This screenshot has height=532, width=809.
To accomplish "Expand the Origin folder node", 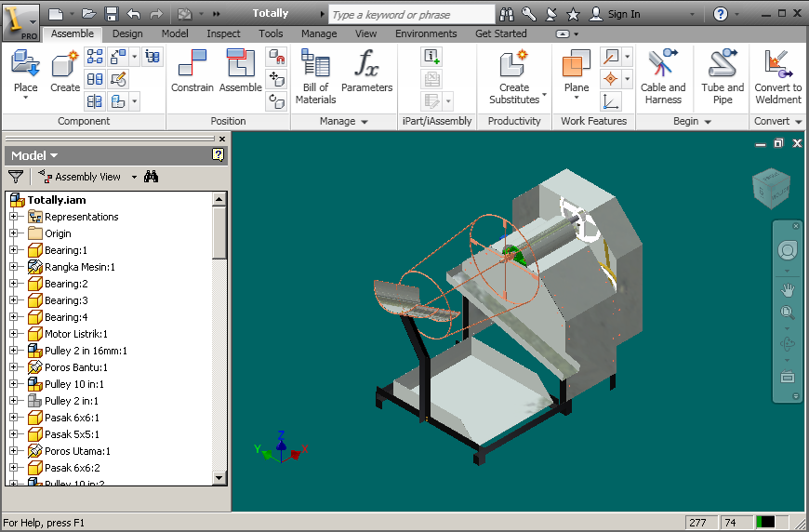I will pyautogui.click(x=14, y=233).
